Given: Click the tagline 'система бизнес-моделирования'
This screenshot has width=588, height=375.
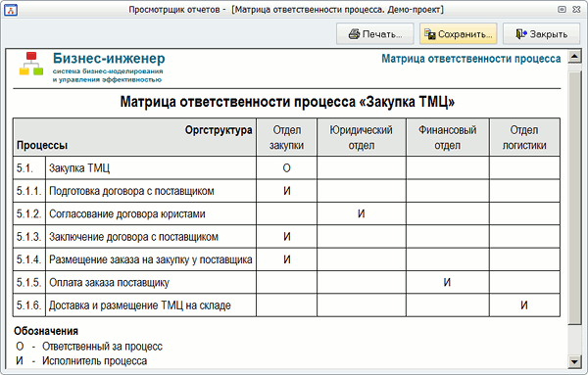Looking at the screenshot, I should (x=108, y=71).
